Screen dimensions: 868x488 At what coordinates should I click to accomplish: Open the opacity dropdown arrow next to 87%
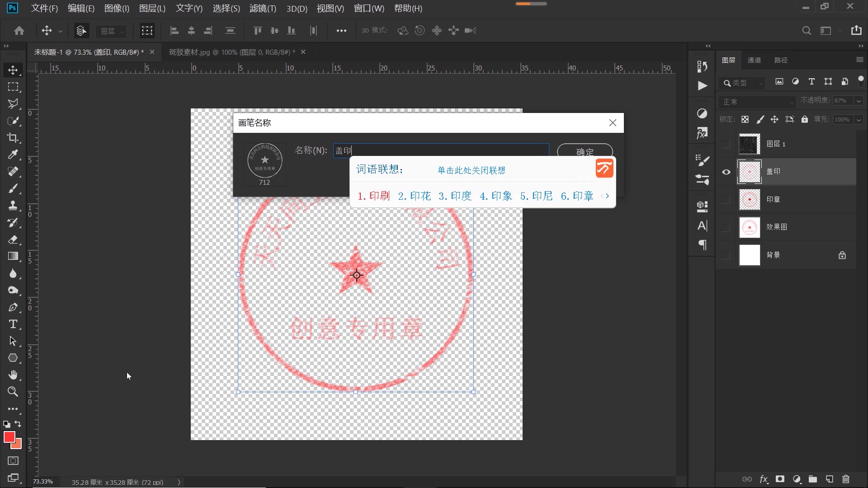tap(858, 100)
